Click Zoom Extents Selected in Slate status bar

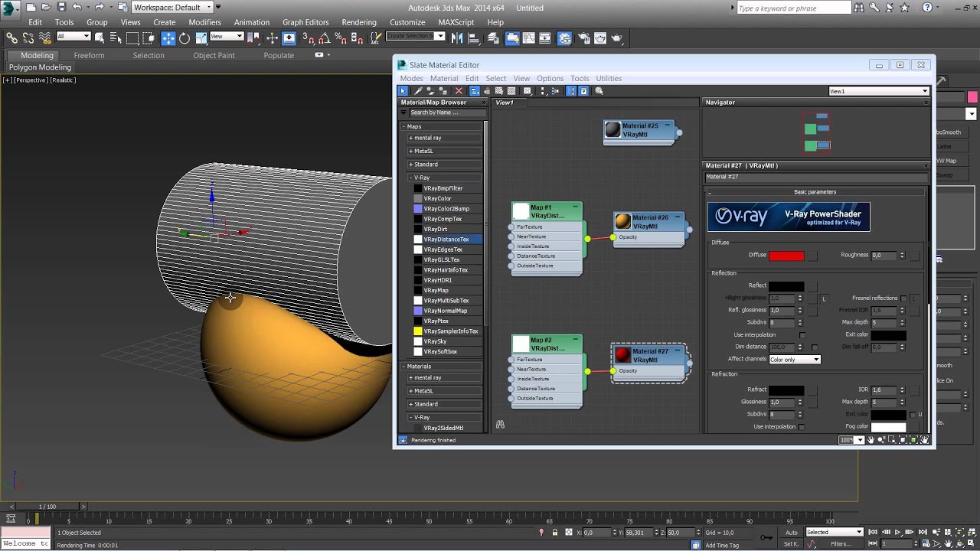point(913,440)
